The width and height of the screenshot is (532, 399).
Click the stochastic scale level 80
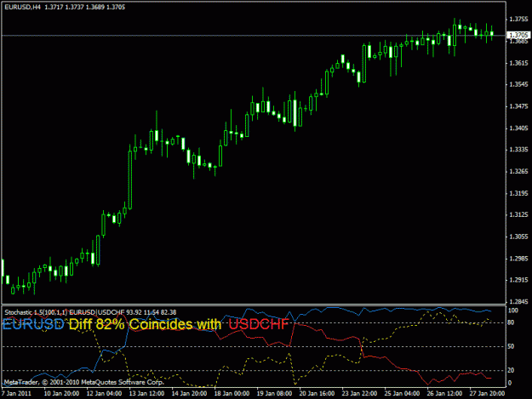[511, 322]
